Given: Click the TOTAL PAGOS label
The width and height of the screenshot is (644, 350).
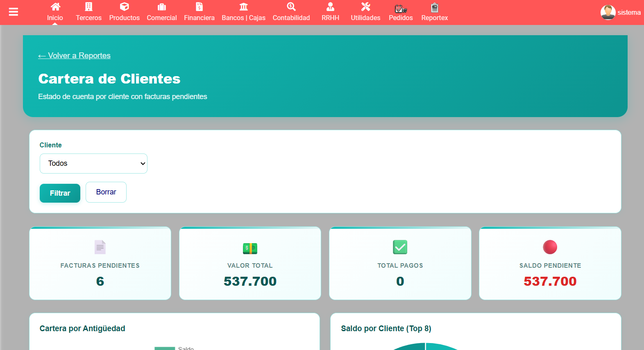Looking at the screenshot, I should point(400,266).
